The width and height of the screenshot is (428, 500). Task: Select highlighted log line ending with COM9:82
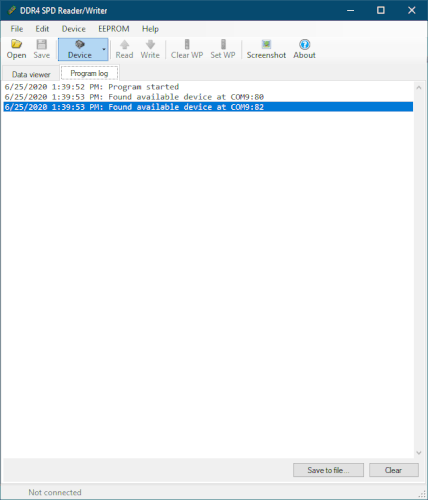point(208,107)
